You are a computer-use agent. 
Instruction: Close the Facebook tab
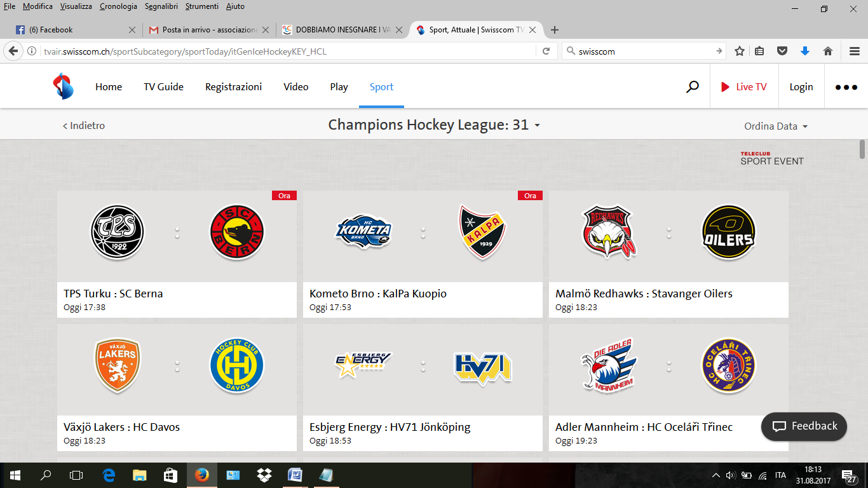[132, 30]
